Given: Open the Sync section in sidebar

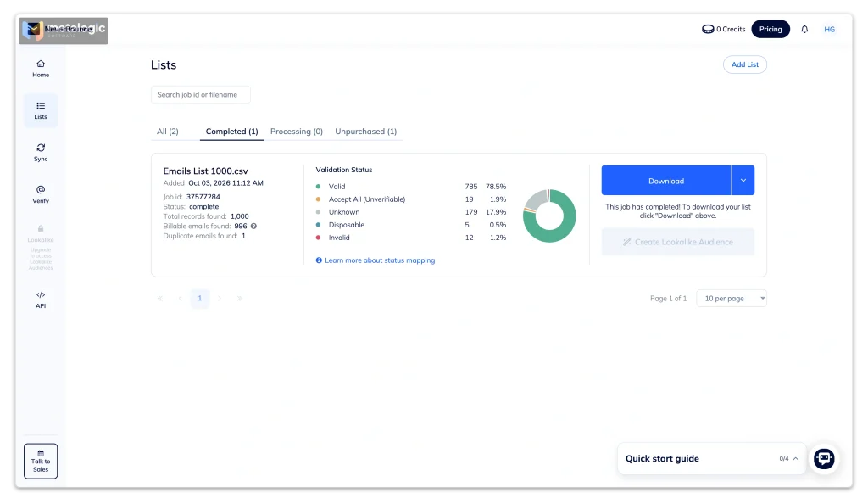Looking at the screenshot, I should point(41,153).
